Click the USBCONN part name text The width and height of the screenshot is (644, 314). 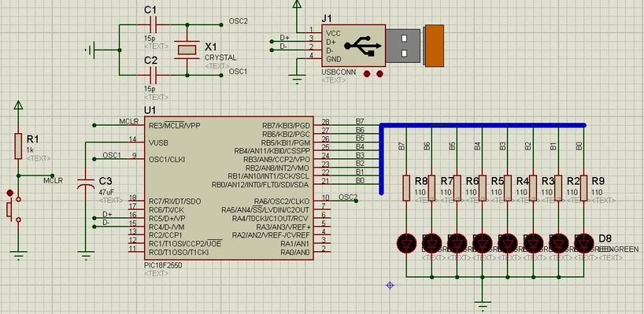coord(338,72)
